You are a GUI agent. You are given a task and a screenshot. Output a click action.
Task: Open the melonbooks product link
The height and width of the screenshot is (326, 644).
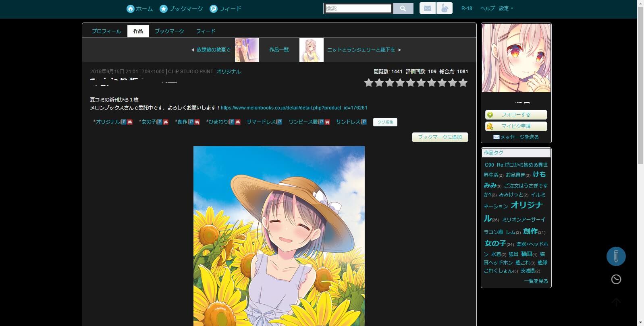pos(294,108)
